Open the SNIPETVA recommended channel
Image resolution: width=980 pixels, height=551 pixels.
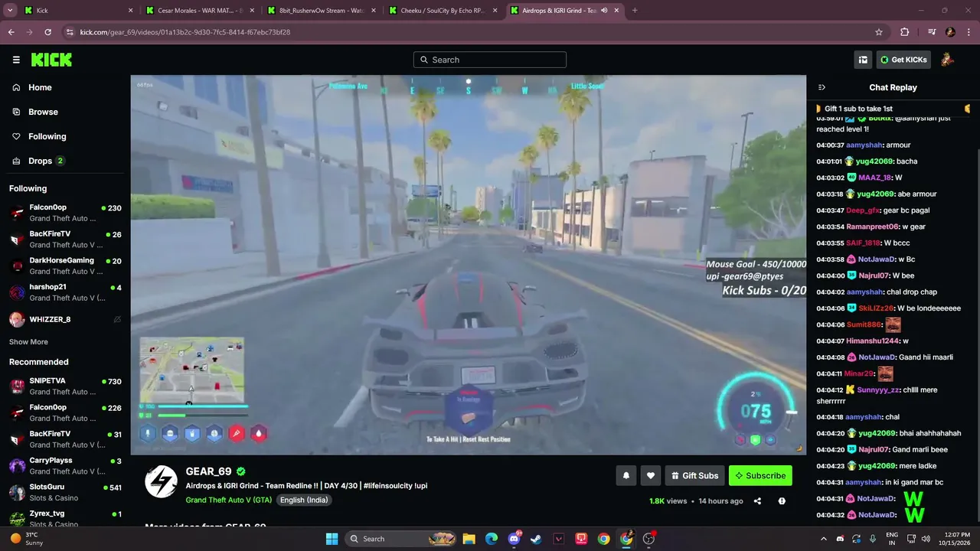pyautogui.click(x=65, y=386)
